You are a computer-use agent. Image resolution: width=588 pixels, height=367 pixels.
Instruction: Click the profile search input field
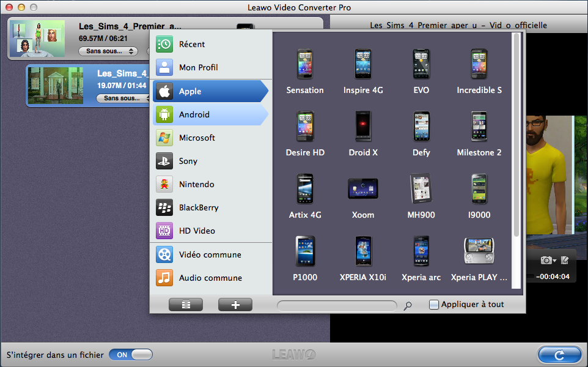tap(337, 305)
